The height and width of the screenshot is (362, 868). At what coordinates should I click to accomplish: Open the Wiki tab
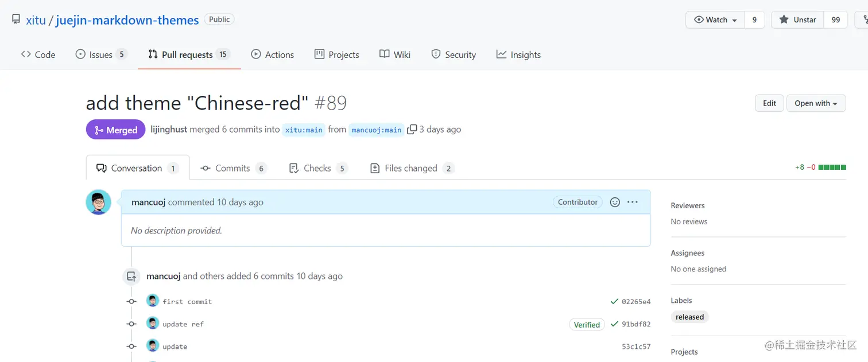(395, 55)
